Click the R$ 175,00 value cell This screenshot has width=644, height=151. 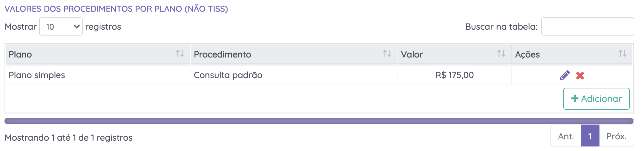point(454,75)
